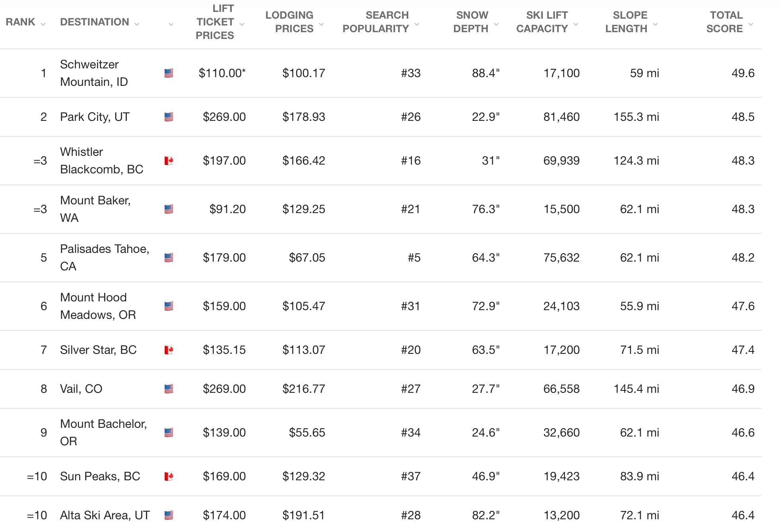The image size is (780, 532).
Task: Click the US flag next to Vail, CO
Action: click(x=169, y=389)
